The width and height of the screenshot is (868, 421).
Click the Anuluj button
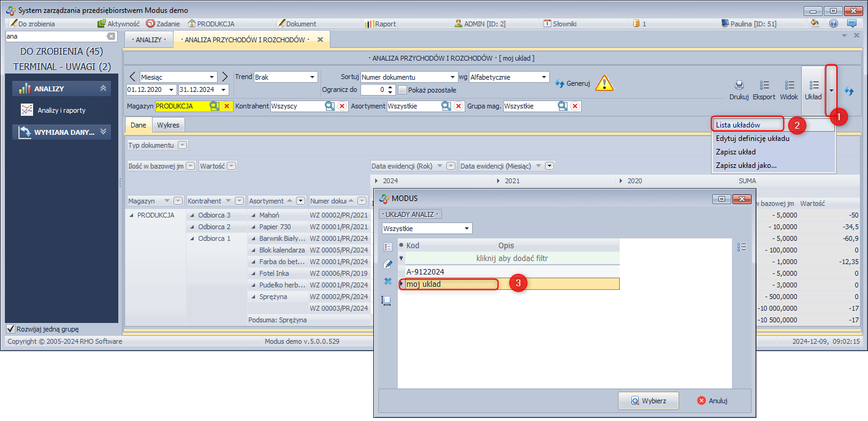pos(712,401)
